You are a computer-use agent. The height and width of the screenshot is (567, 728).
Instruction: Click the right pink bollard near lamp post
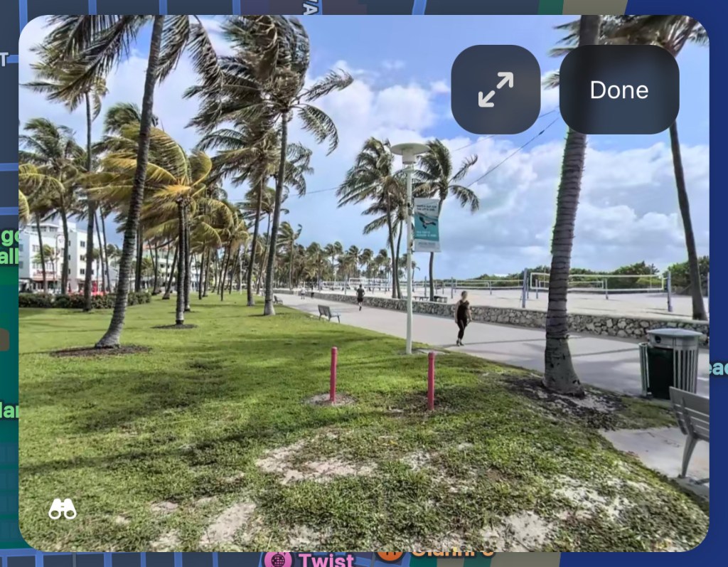[x=431, y=380]
